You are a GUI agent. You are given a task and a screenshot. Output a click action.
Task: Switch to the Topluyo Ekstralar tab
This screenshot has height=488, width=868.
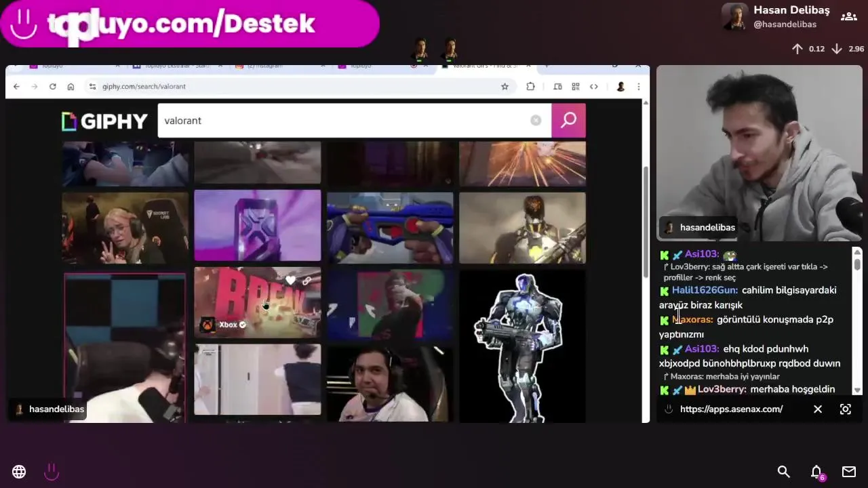coord(176,66)
